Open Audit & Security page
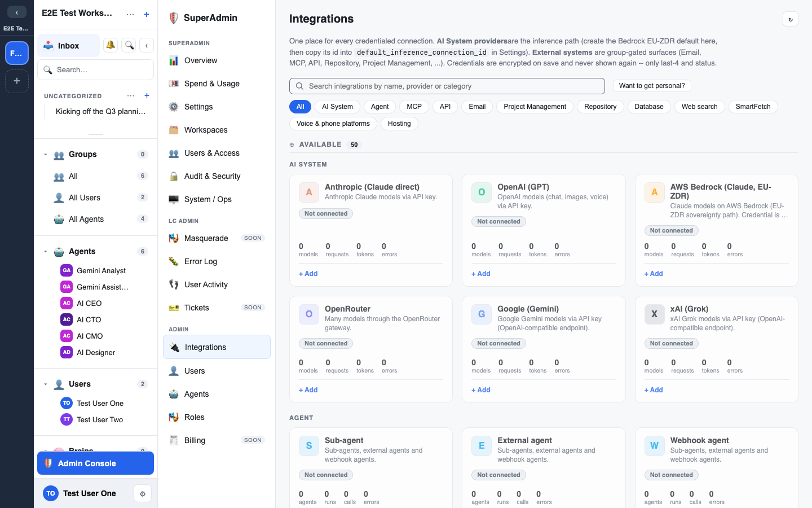Screen dimensions: 812x508 (217, 176)
